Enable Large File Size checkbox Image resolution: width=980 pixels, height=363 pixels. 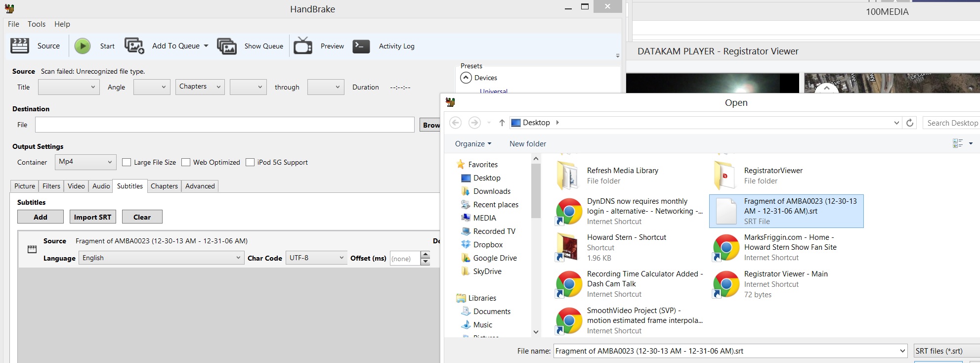(127, 162)
